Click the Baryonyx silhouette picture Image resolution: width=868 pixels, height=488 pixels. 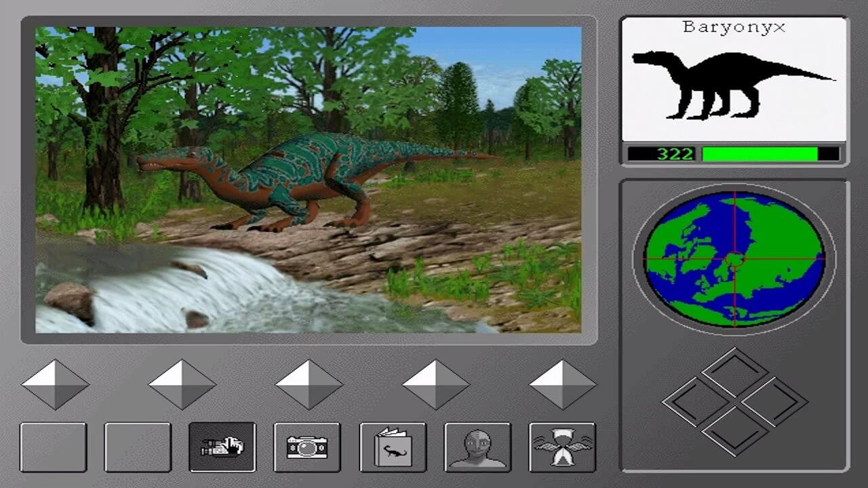click(x=734, y=84)
